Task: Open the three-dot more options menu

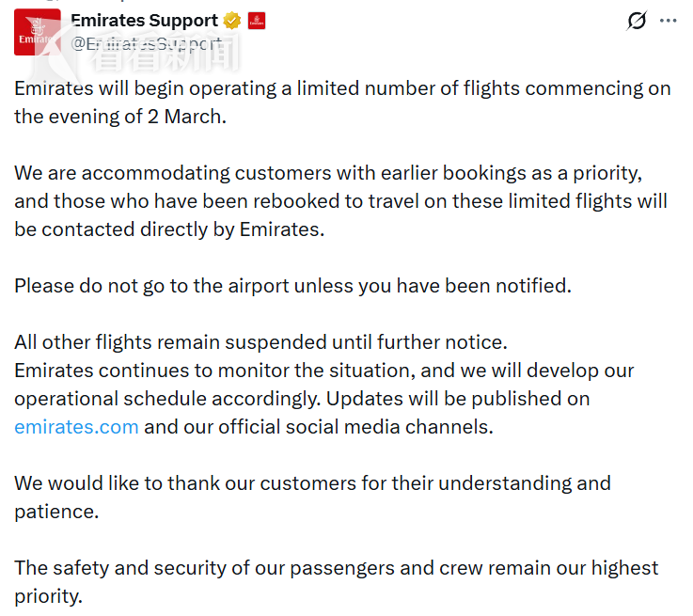Action: 669,21
